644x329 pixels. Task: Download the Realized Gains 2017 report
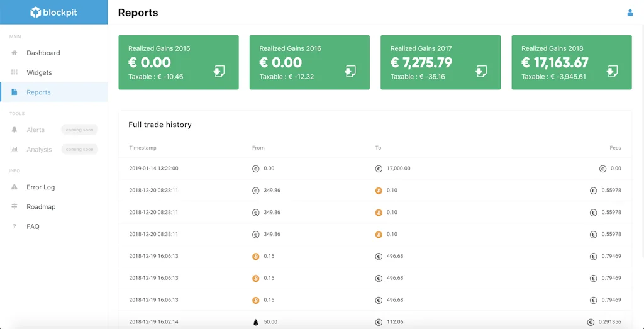481,71
